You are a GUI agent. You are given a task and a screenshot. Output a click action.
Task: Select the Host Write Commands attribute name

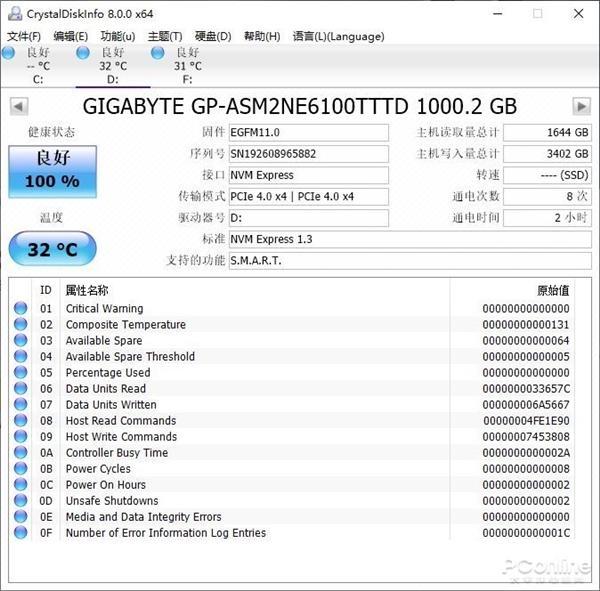click(x=121, y=436)
